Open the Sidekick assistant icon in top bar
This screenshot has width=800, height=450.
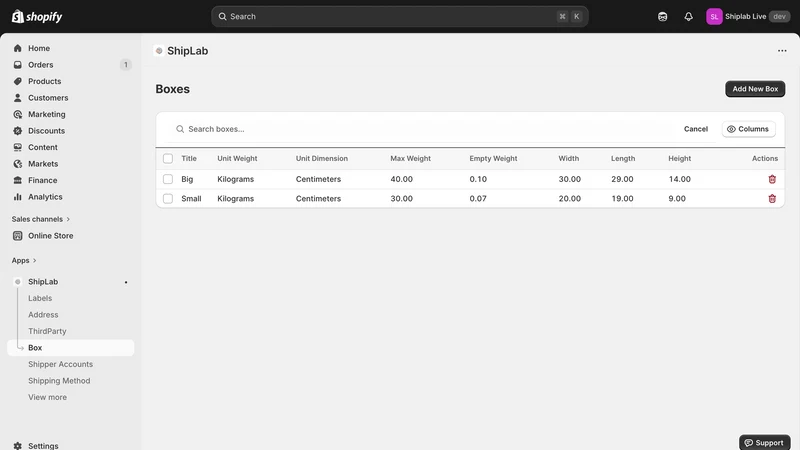[662, 16]
